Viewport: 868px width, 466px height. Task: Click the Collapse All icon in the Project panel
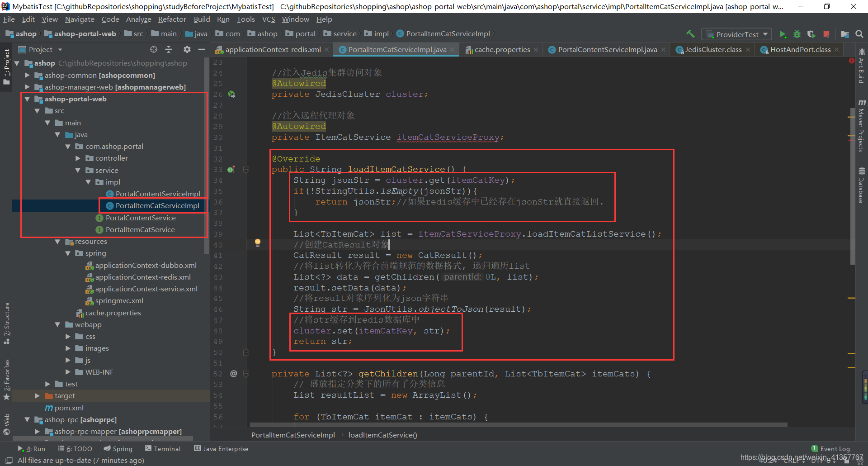point(169,49)
